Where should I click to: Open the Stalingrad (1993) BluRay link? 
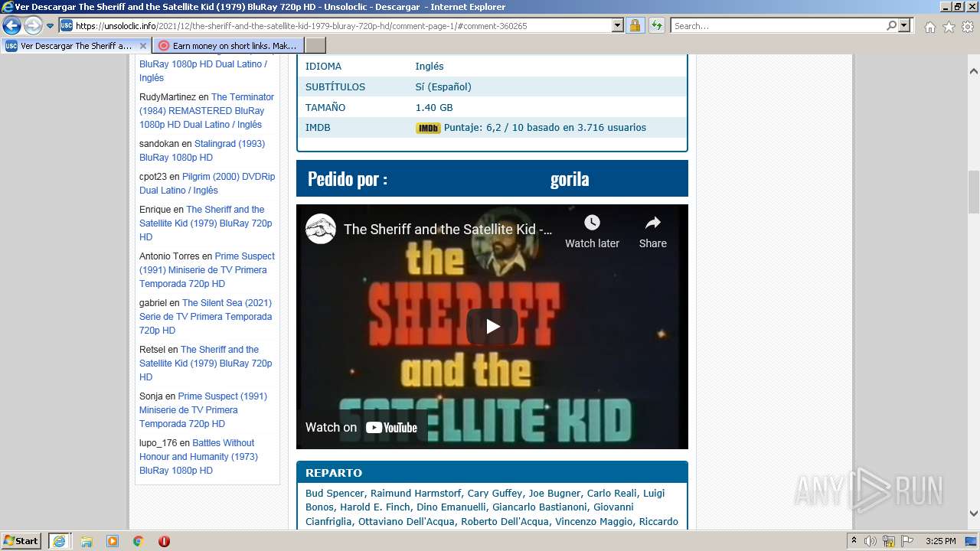(202, 151)
